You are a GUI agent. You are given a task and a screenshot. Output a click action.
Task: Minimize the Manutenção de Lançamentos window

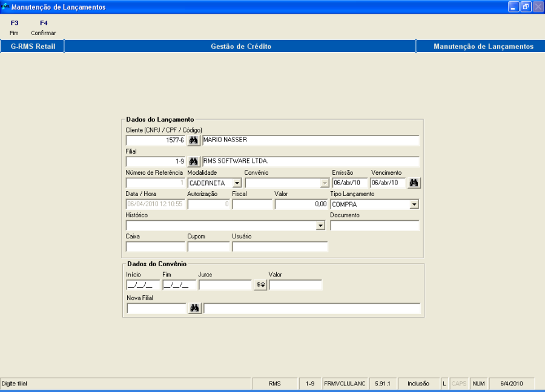click(514, 7)
